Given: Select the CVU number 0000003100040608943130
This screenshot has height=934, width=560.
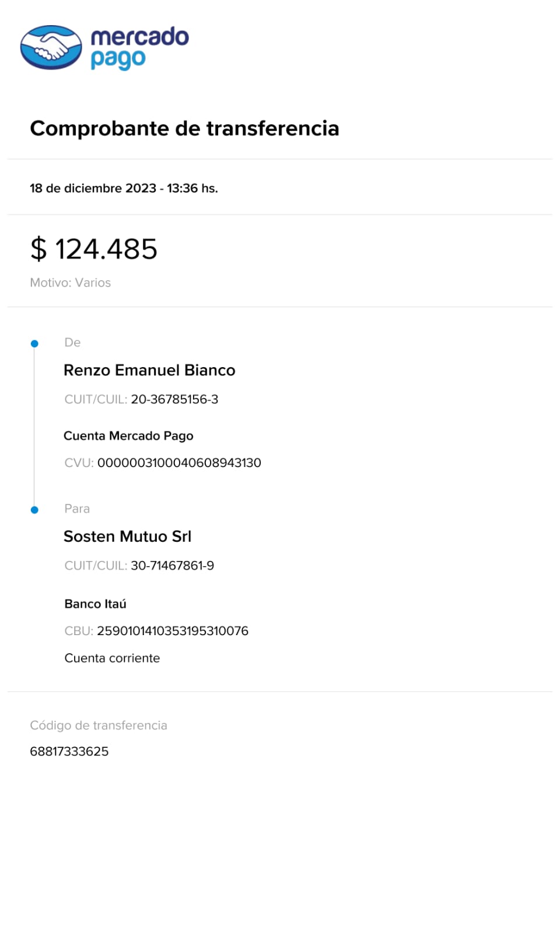Looking at the screenshot, I should click(x=179, y=463).
